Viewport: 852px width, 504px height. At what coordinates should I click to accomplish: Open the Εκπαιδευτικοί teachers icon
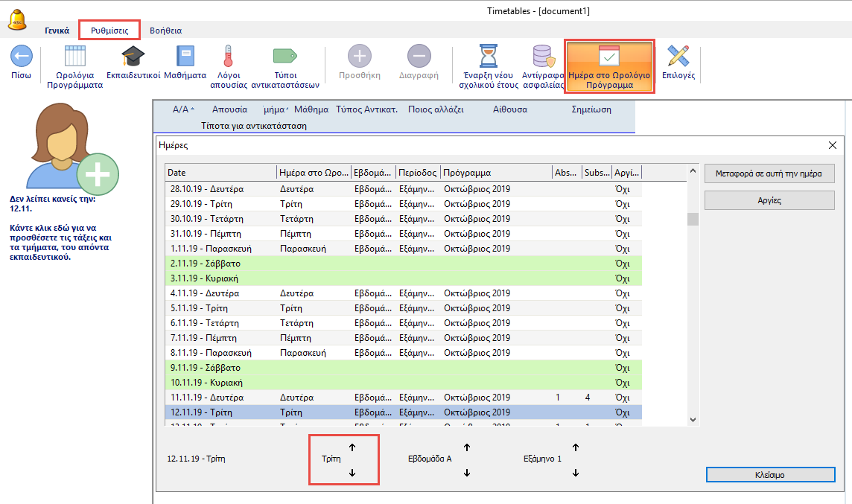point(134,57)
